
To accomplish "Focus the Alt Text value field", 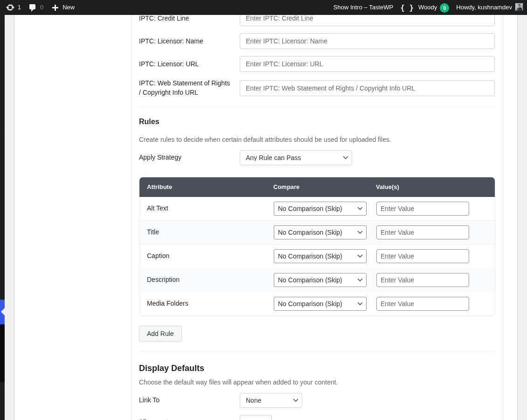I will tap(423, 209).
